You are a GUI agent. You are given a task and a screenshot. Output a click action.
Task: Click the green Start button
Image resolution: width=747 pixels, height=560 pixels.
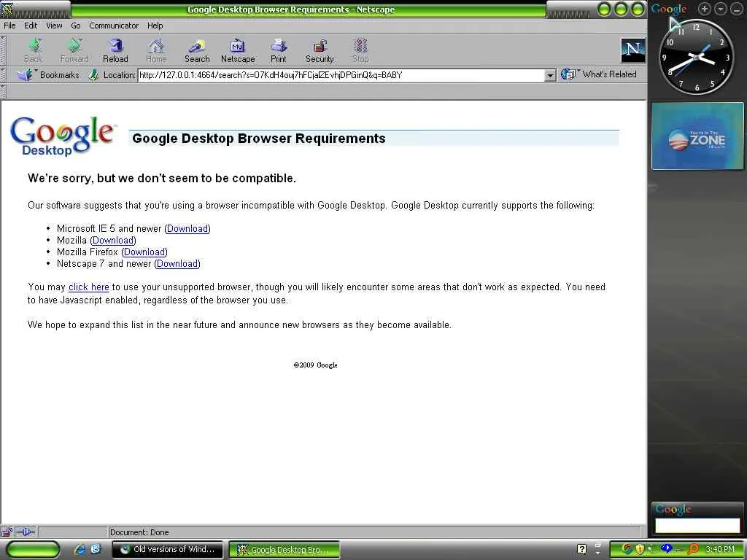pos(32,550)
